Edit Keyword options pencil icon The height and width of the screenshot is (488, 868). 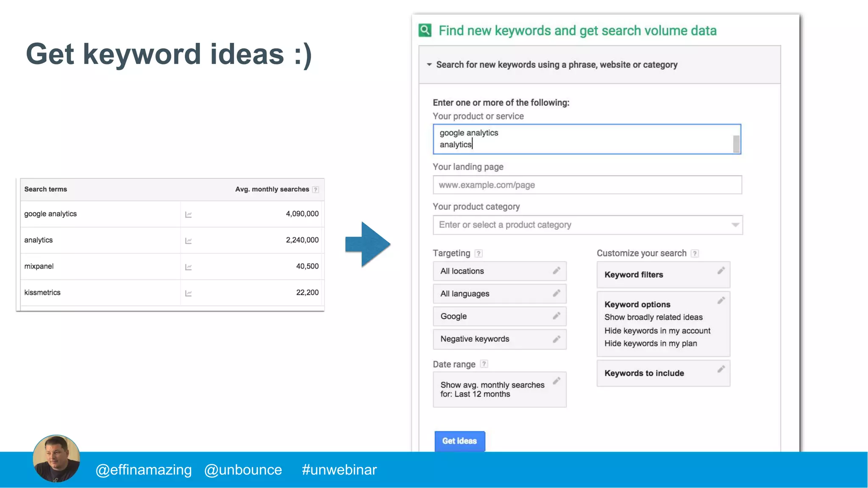[x=721, y=300]
